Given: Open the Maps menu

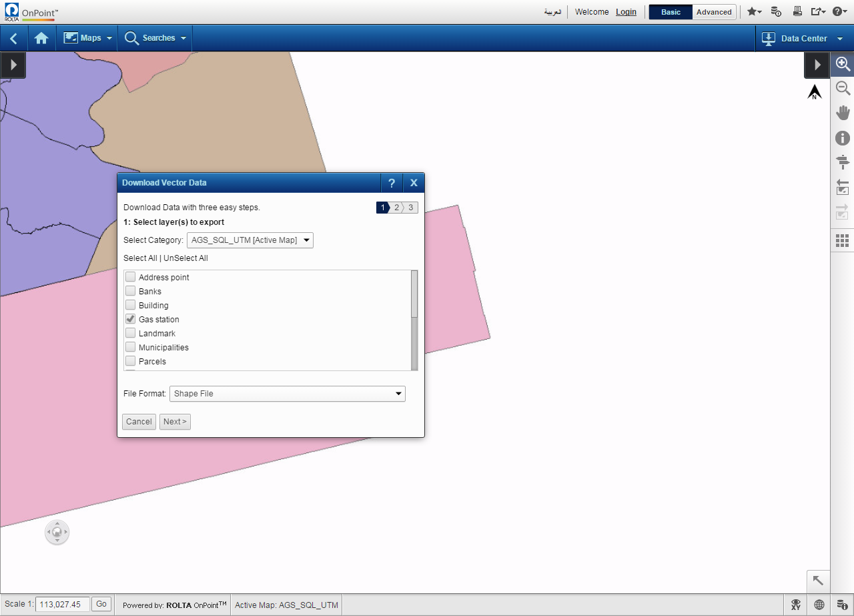Looking at the screenshot, I should (x=88, y=38).
